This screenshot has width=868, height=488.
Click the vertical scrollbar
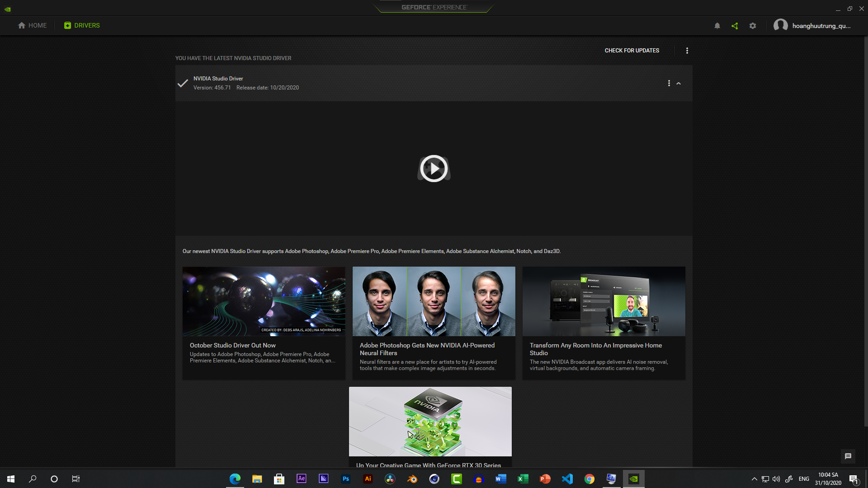click(x=866, y=230)
